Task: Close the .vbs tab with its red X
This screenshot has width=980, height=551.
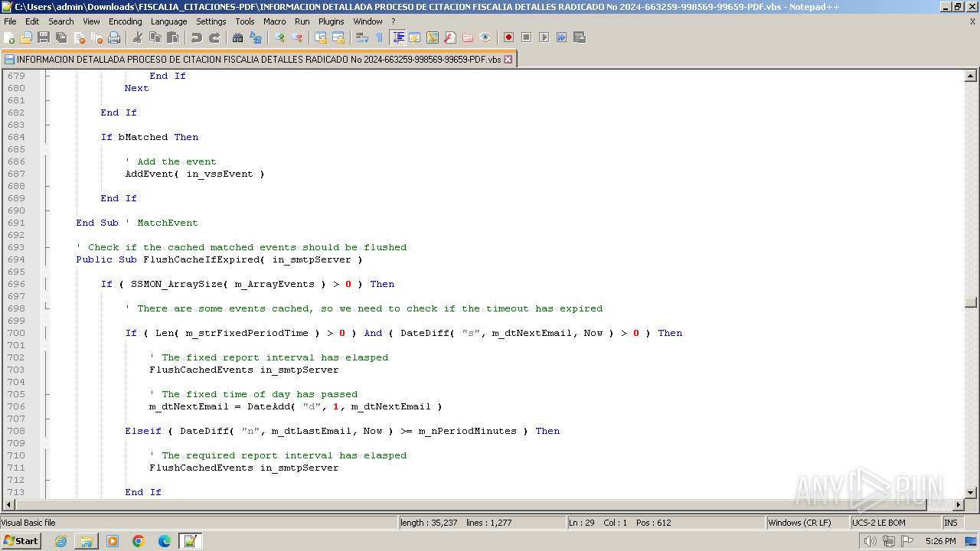Action: click(x=508, y=59)
